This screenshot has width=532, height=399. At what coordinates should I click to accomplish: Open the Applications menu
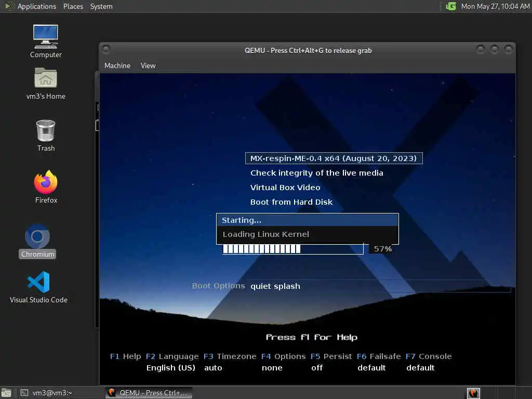(x=37, y=6)
